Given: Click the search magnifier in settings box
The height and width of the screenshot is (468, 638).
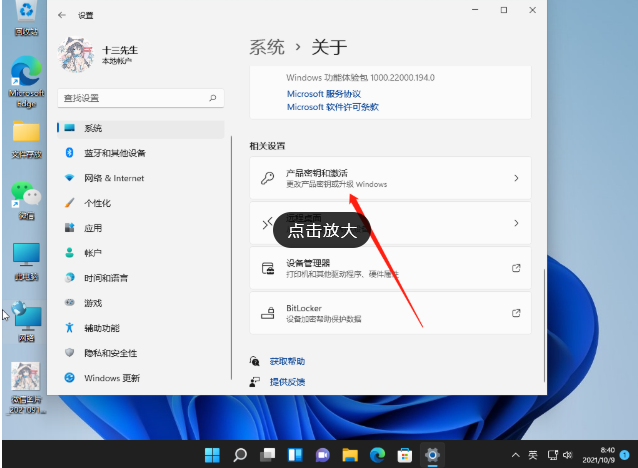Looking at the screenshot, I should tap(213, 98).
